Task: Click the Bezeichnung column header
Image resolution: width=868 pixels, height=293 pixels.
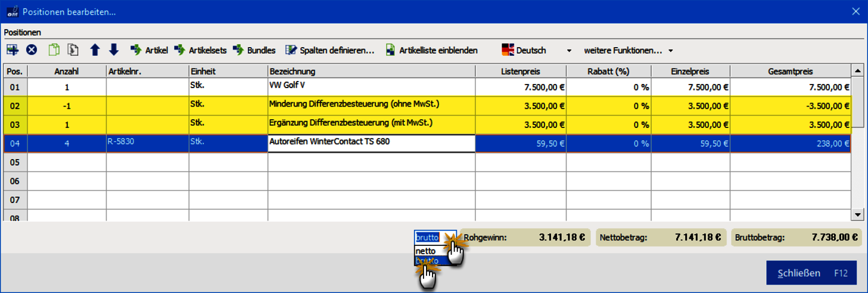Action: 372,71
